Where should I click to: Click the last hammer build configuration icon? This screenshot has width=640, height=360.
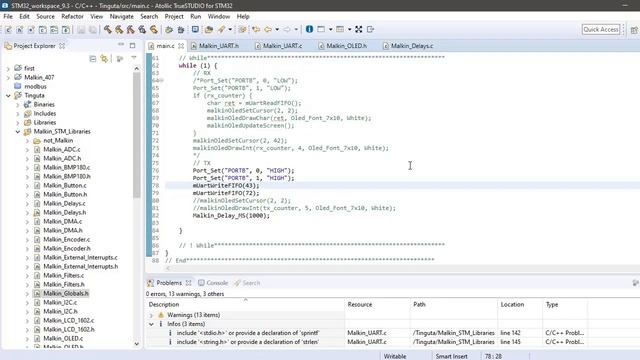[153, 29]
